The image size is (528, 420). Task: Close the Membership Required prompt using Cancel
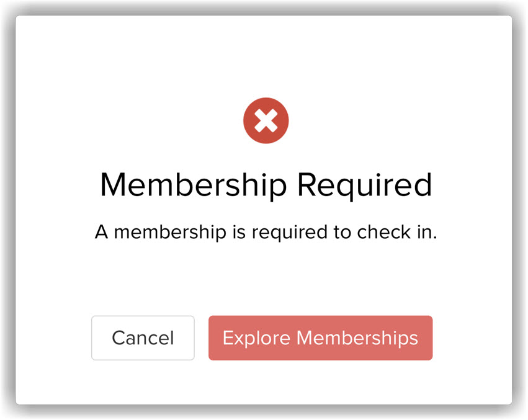point(143,338)
